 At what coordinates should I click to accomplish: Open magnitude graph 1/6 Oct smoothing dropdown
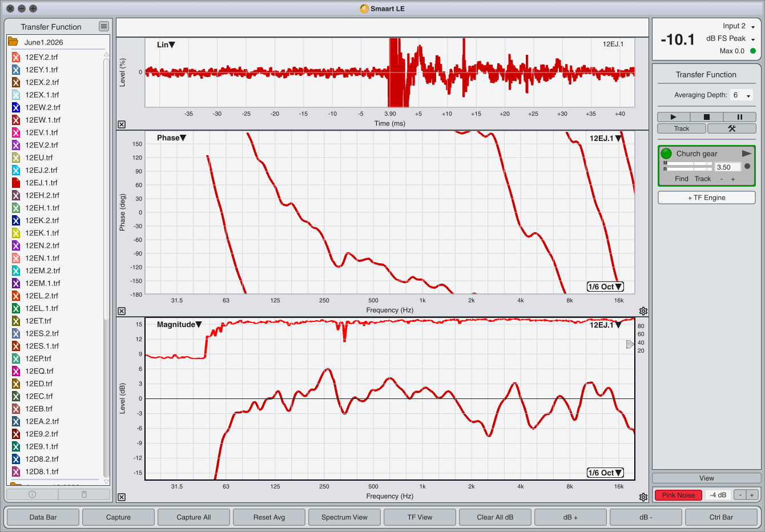point(605,473)
